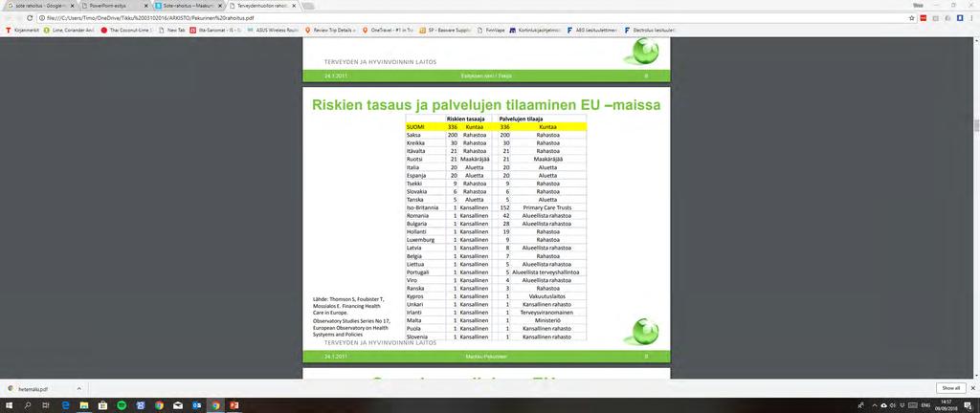Open Microsoft Store from the taskbar
Screen dimensions: 980x413
point(102,405)
